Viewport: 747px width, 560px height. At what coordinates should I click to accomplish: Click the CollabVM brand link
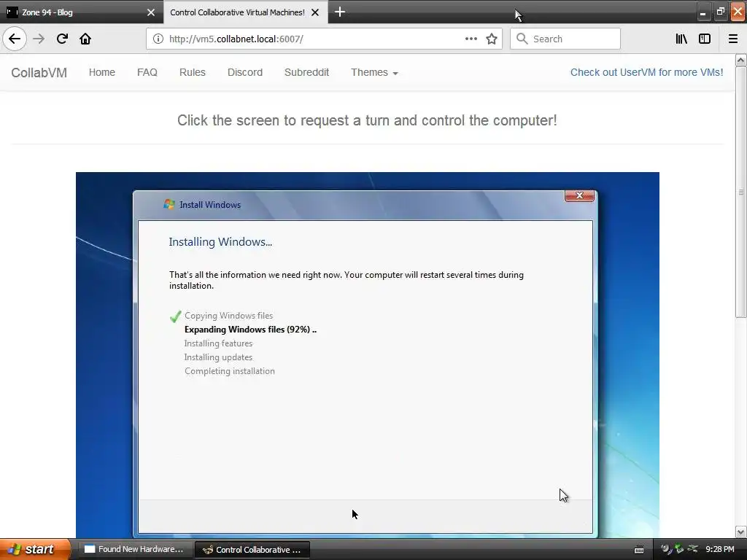click(x=39, y=72)
